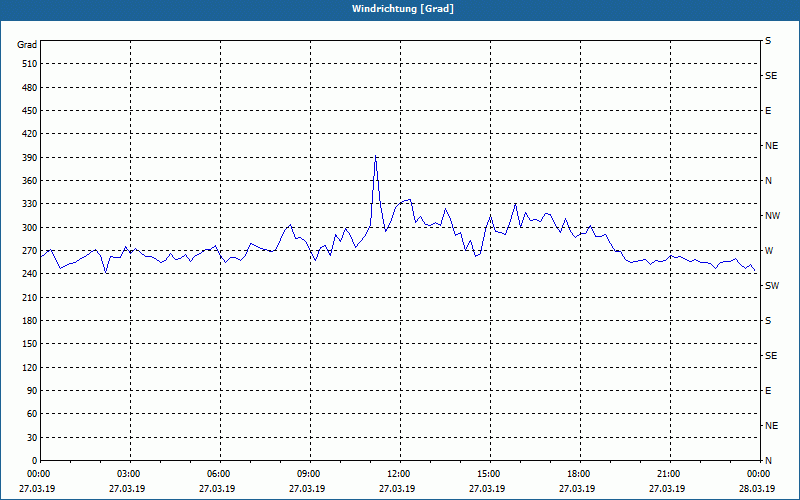Click the 09:00 time axis label
Viewport: 800px width, 500px height.
tap(310, 474)
